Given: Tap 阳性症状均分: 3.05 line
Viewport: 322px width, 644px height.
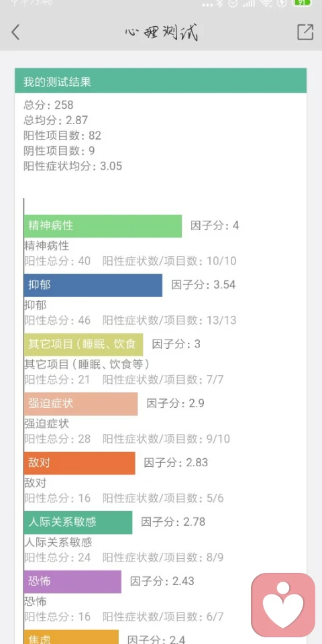Looking at the screenshot, I should [x=72, y=166].
